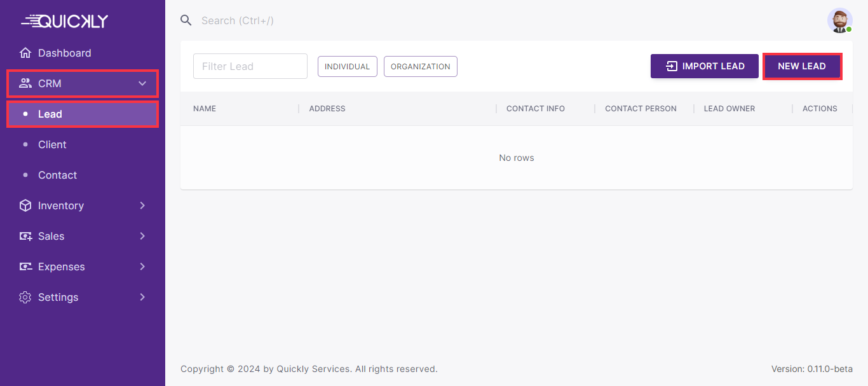Click the Settings gear icon
The width and height of the screenshot is (868, 386).
pyautogui.click(x=25, y=297)
